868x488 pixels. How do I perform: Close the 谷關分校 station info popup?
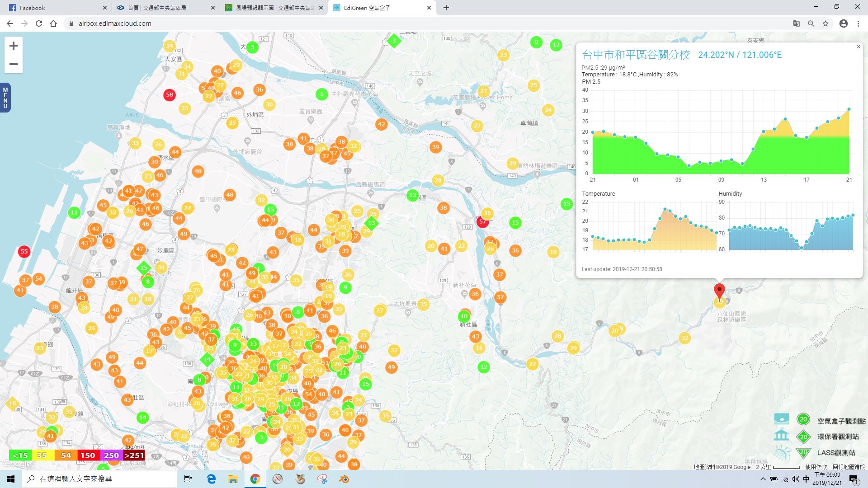(859, 47)
